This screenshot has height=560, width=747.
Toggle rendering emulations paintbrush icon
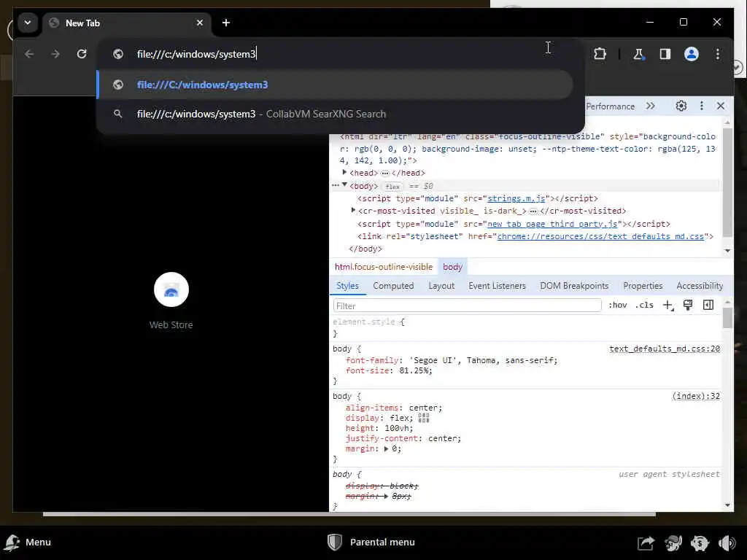pyautogui.click(x=688, y=306)
